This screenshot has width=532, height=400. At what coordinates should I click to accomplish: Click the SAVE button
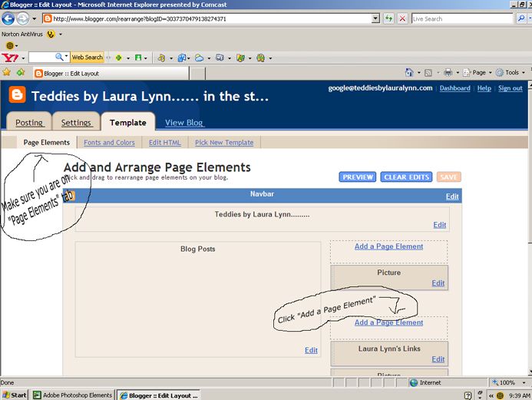[x=448, y=177]
